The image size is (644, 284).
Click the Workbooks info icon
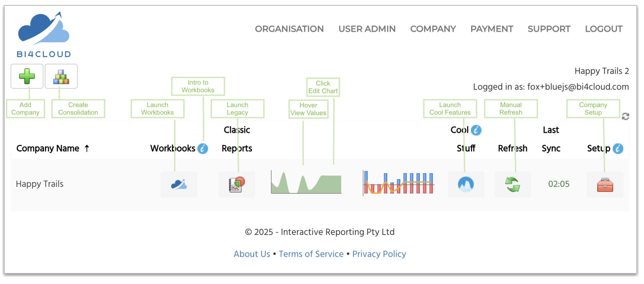coord(203,148)
